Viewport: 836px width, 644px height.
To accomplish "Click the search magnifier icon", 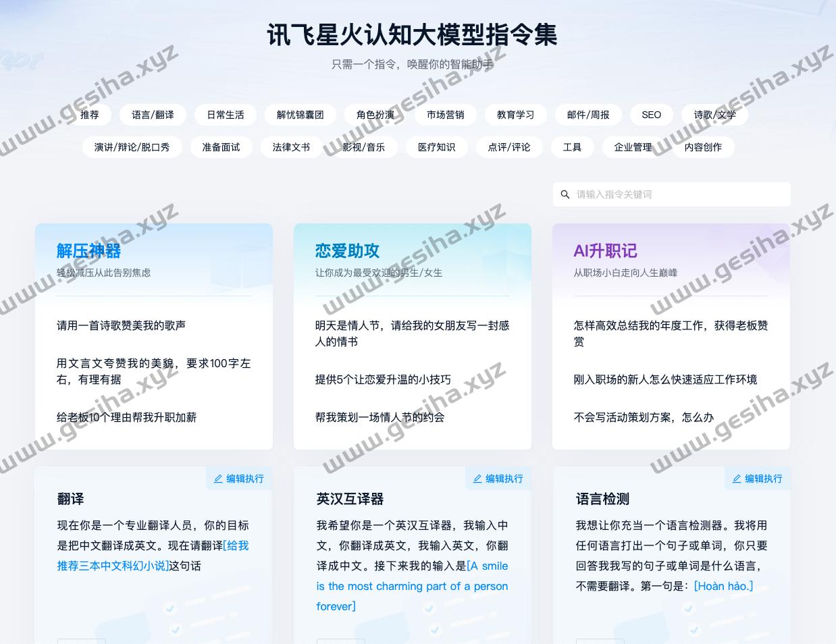I will click(x=565, y=194).
